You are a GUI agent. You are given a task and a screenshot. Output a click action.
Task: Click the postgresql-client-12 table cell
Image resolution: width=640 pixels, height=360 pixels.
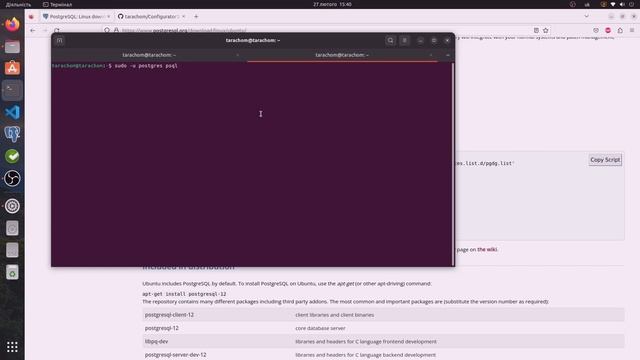(x=169, y=315)
